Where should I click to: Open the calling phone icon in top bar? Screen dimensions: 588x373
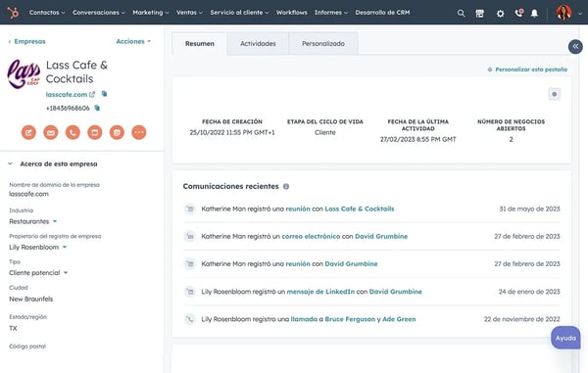click(x=519, y=13)
